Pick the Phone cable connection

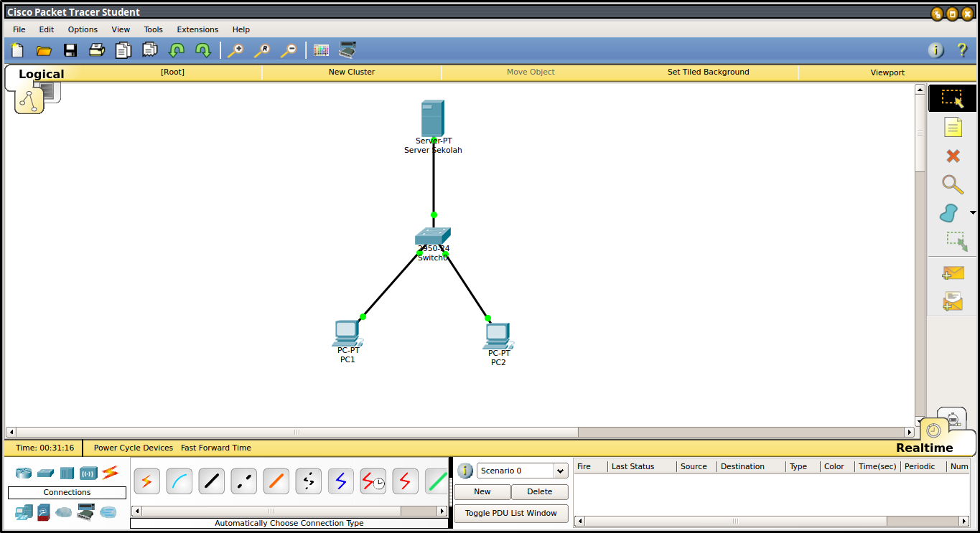pyautogui.click(x=309, y=481)
